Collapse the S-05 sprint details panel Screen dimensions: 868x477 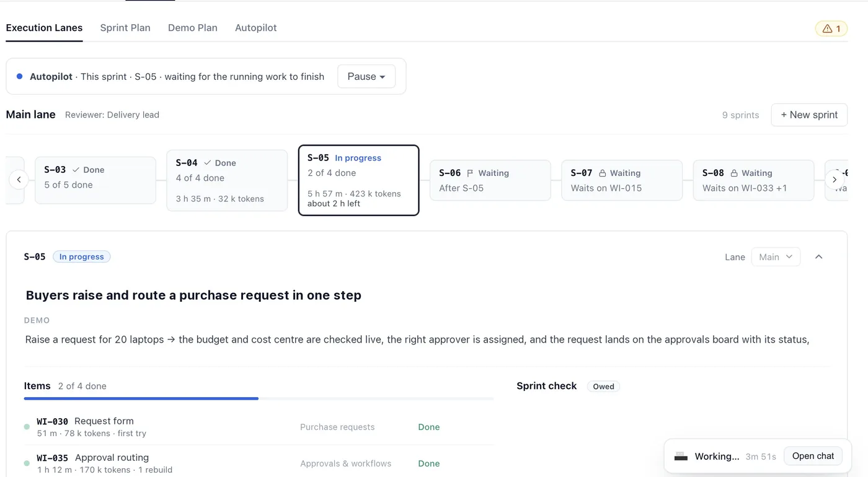pyautogui.click(x=819, y=257)
